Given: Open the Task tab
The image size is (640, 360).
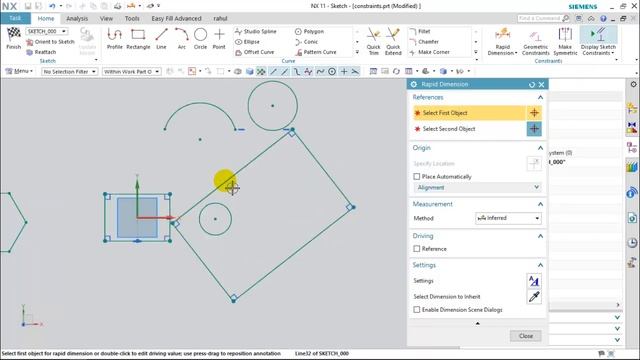Looking at the screenshot, I should [15, 18].
